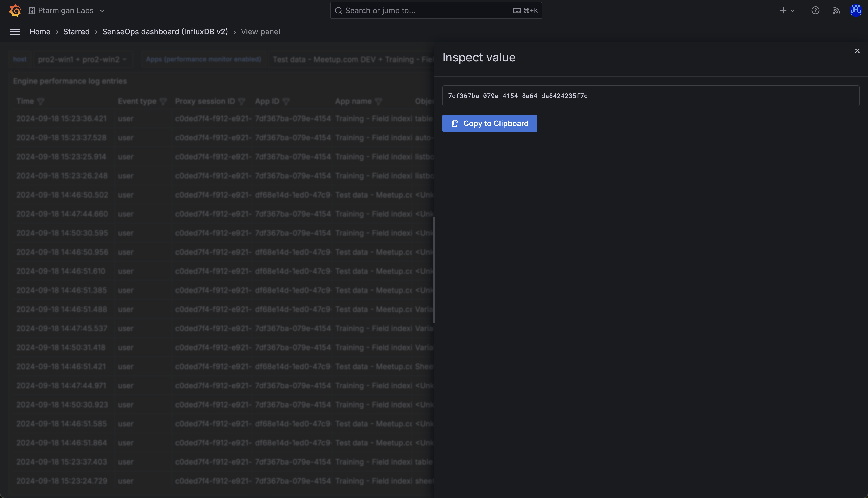Screen dimensions: 868x498
Task: Click the Proxy session ID filter icon
Action: click(x=241, y=102)
